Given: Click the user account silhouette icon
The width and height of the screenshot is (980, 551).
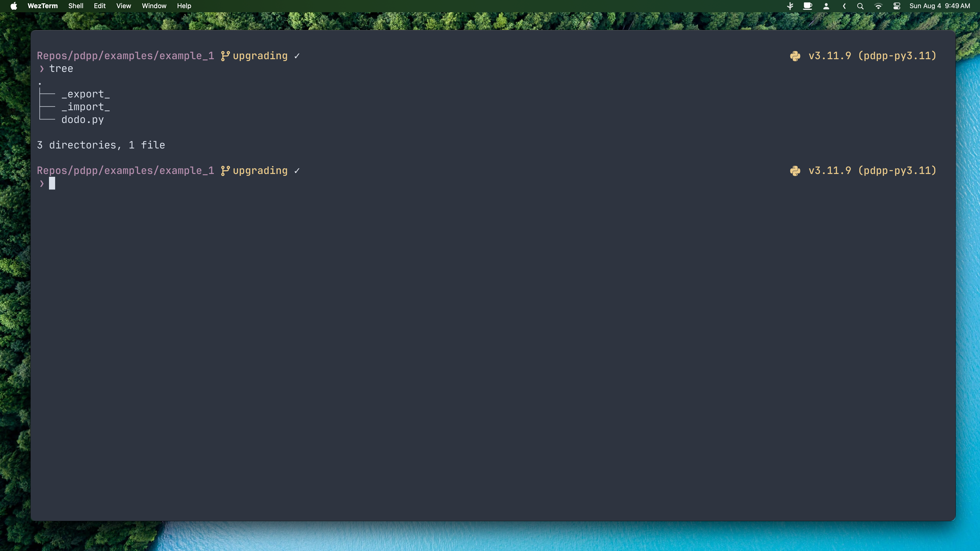Looking at the screenshot, I should coord(826,6).
